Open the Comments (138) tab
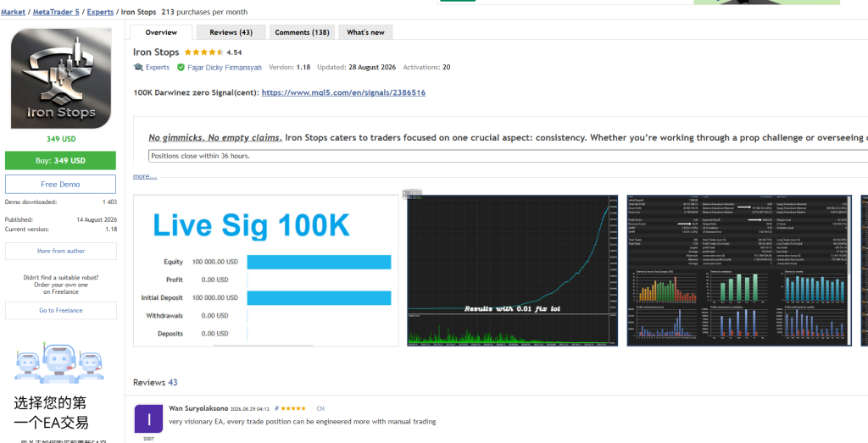Image resolution: width=868 pixels, height=443 pixels. (302, 32)
